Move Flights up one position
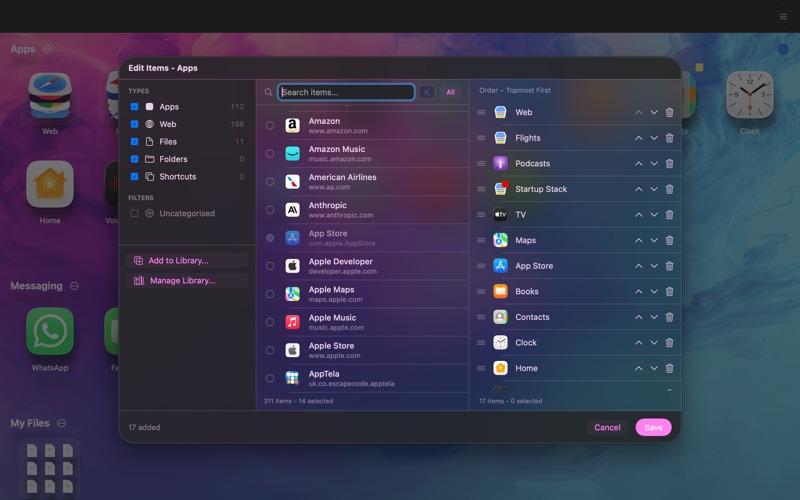This screenshot has height=500, width=800. pyautogui.click(x=638, y=138)
